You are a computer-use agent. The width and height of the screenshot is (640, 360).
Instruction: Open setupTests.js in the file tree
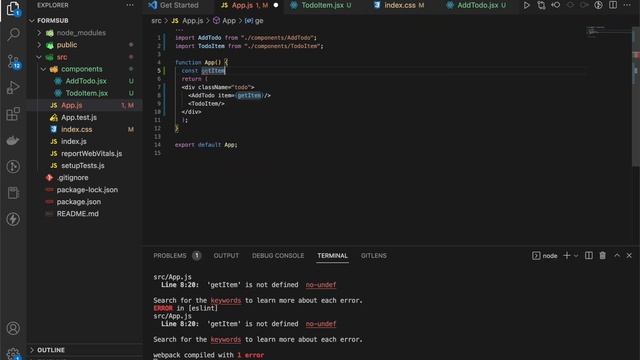[84, 165]
